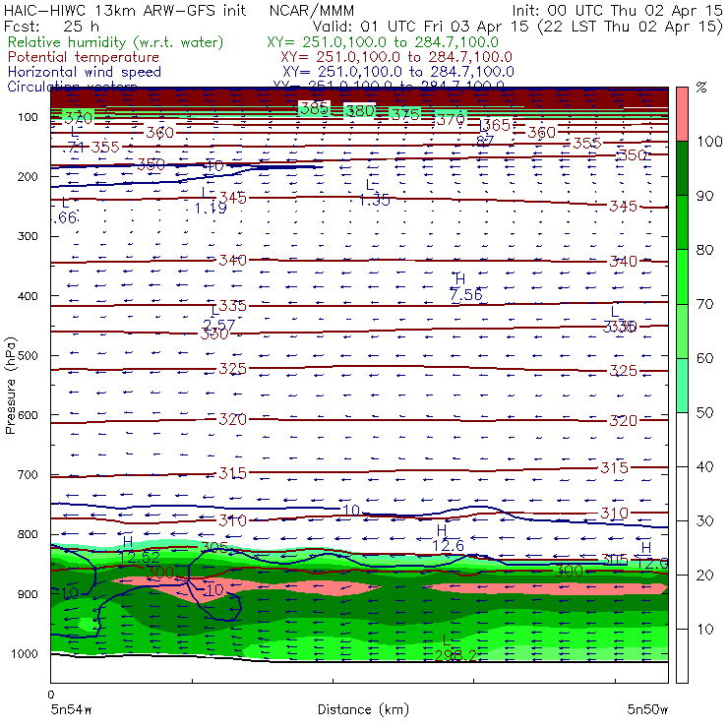Click the right '300' contour label
The image size is (728, 728).
pos(569,571)
